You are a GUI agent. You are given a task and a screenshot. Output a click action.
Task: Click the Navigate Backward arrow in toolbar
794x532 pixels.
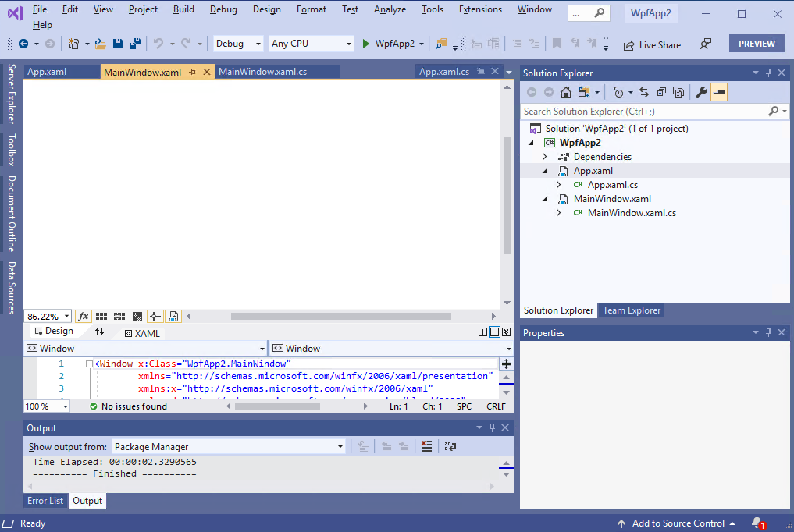point(23,44)
